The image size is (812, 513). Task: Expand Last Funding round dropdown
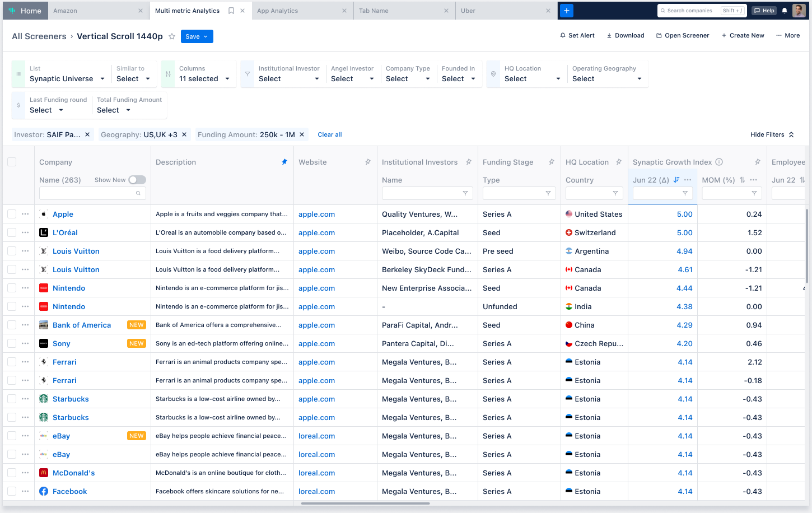(x=46, y=110)
